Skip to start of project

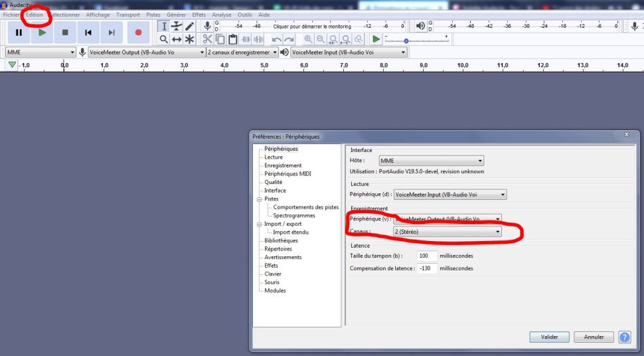(x=88, y=33)
